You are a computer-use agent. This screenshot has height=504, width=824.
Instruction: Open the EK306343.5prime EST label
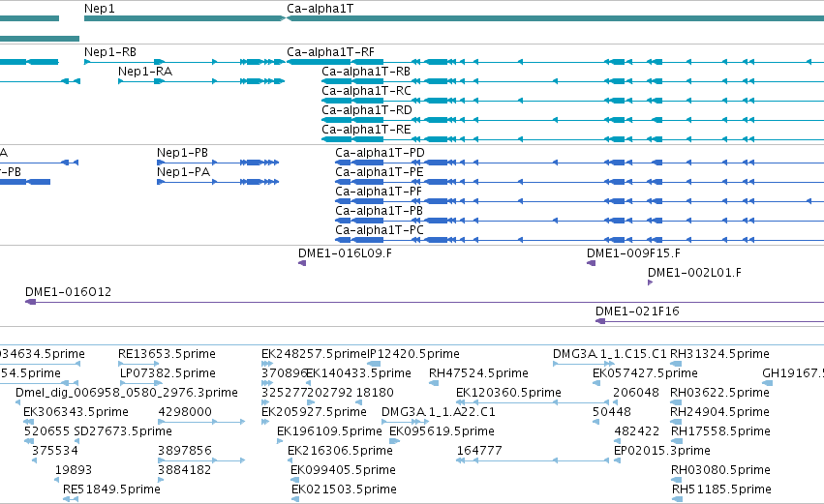76,413
